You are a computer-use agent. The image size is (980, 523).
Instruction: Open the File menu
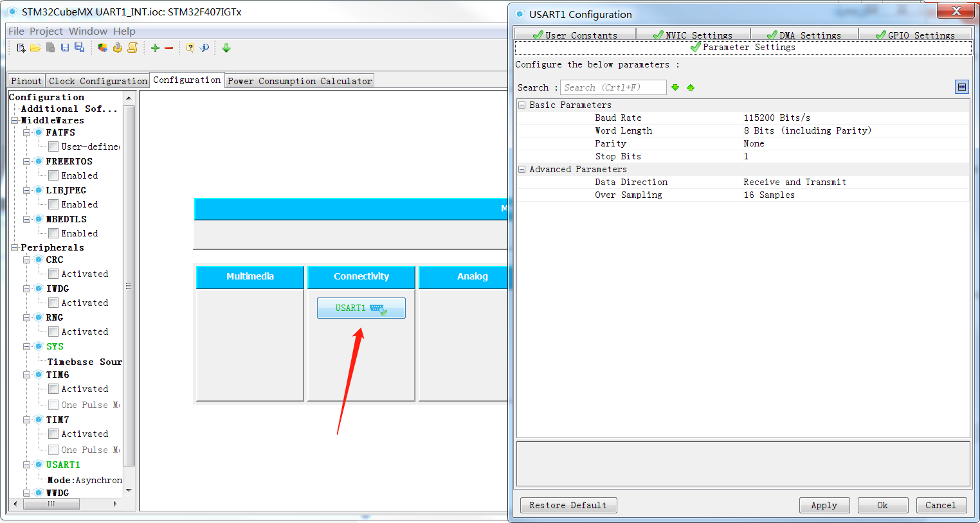coord(16,31)
